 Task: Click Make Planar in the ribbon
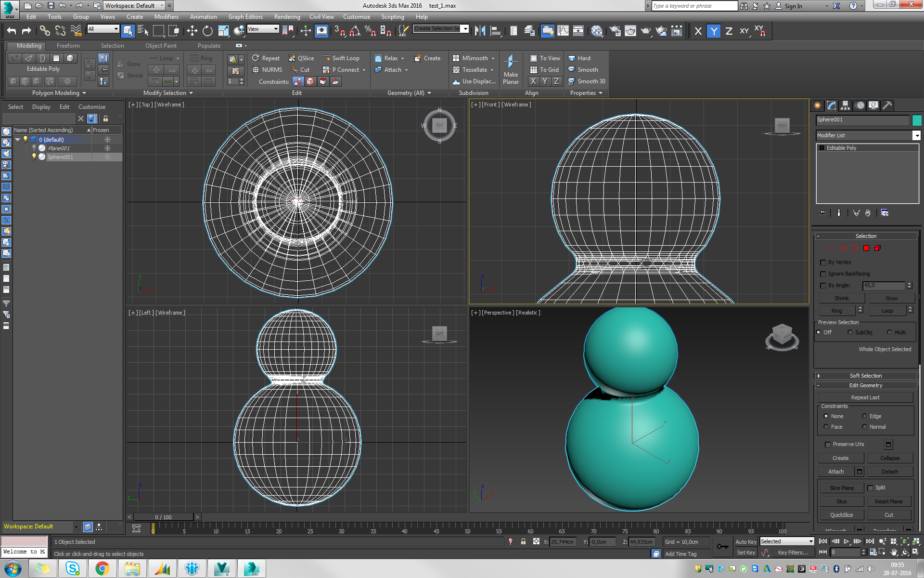(x=511, y=69)
